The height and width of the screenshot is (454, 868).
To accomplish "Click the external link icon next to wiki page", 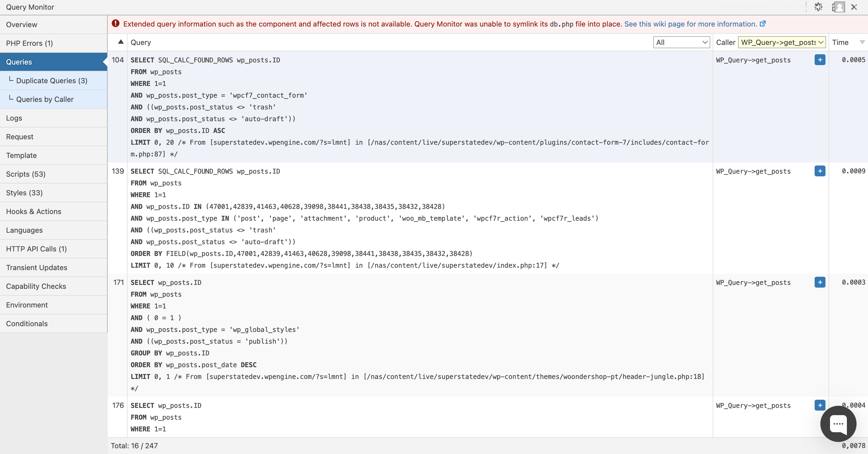I will 762,24.
